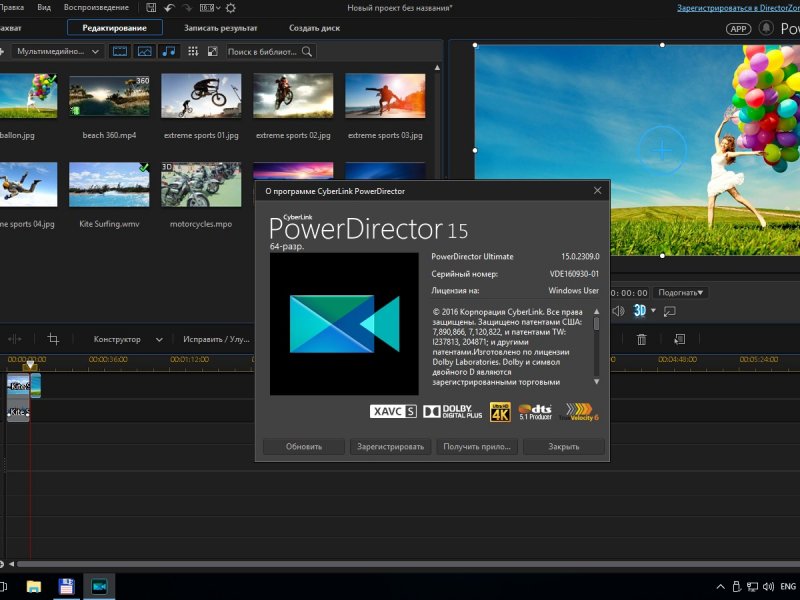Click the media library scroll up arrow

(x=437, y=67)
